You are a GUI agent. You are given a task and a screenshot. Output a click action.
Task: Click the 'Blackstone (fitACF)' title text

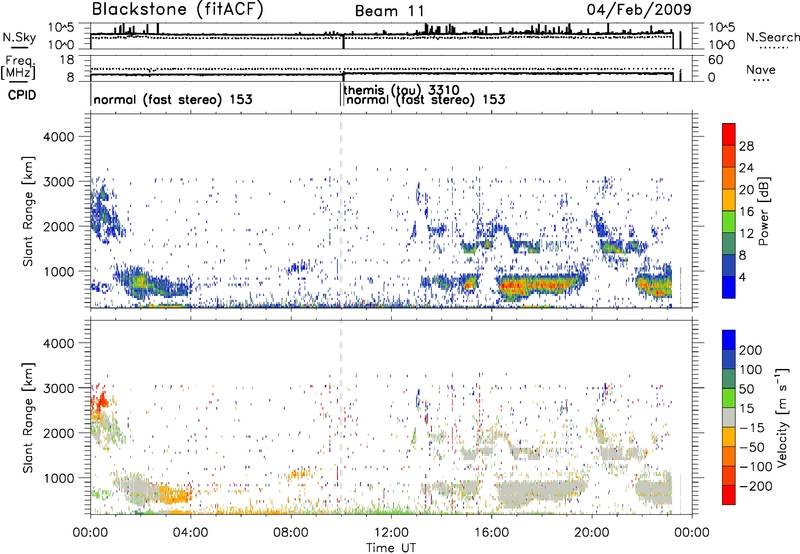[x=178, y=10]
